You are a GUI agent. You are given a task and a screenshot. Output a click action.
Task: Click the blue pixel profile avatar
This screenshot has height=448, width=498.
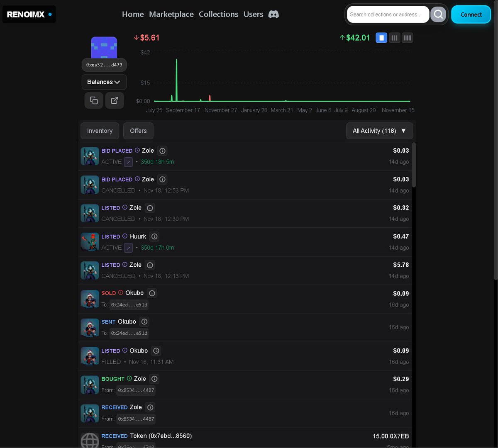tap(104, 48)
